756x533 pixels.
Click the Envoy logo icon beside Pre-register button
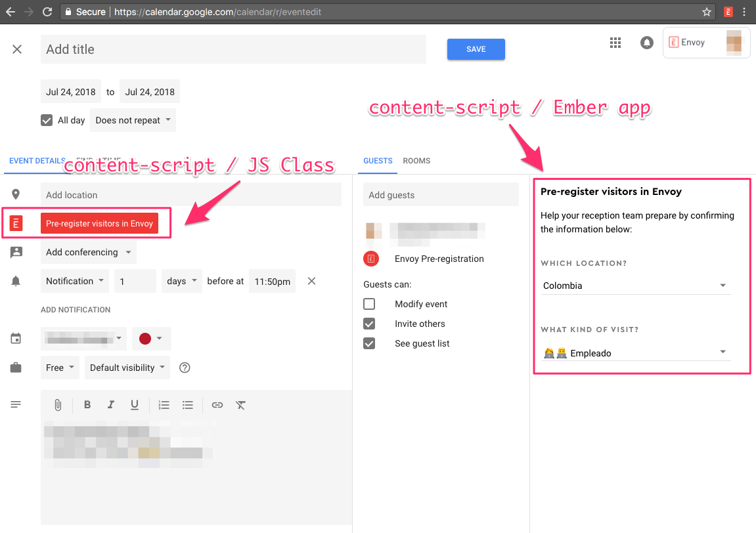16,223
